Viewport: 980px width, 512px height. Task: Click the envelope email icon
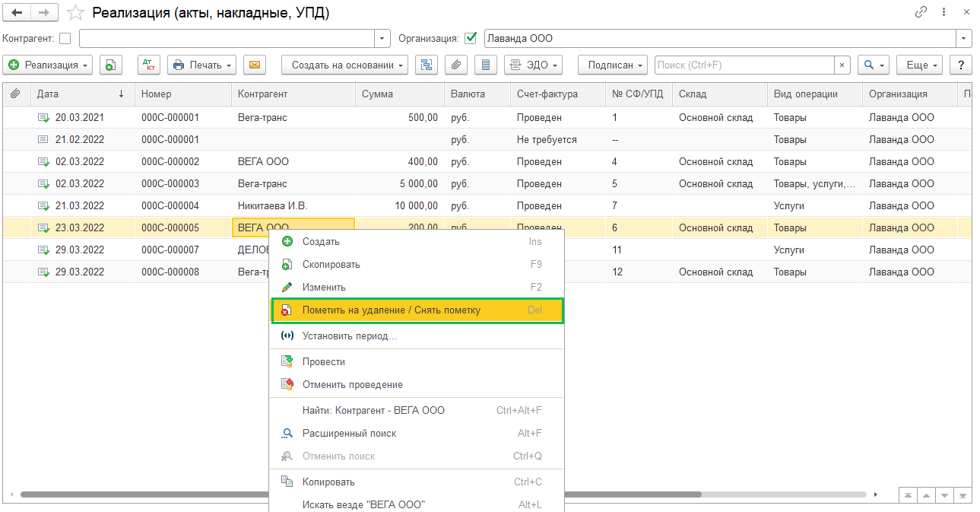coord(255,65)
